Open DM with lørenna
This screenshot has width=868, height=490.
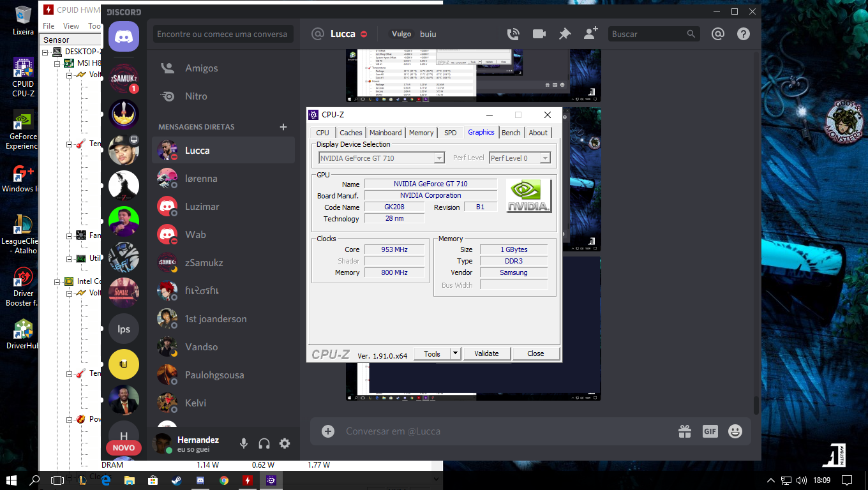(223, 179)
